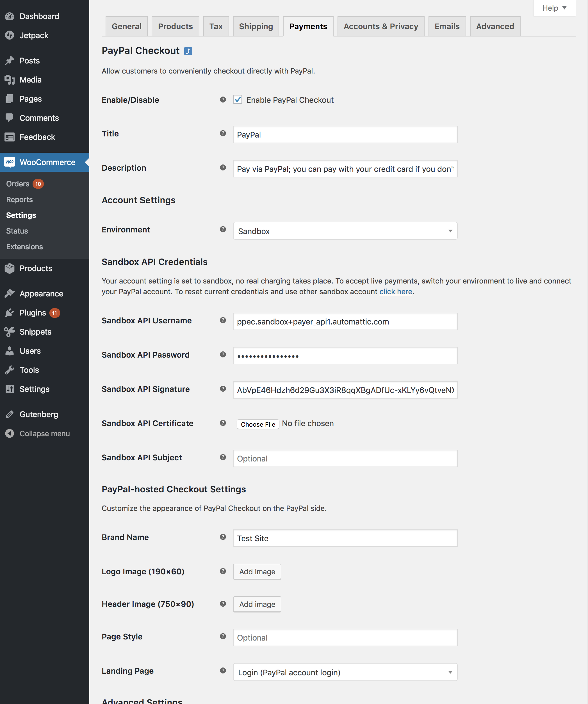Focus the Sandbox API Username field
The image size is (588, 704).
pos(345,321)
